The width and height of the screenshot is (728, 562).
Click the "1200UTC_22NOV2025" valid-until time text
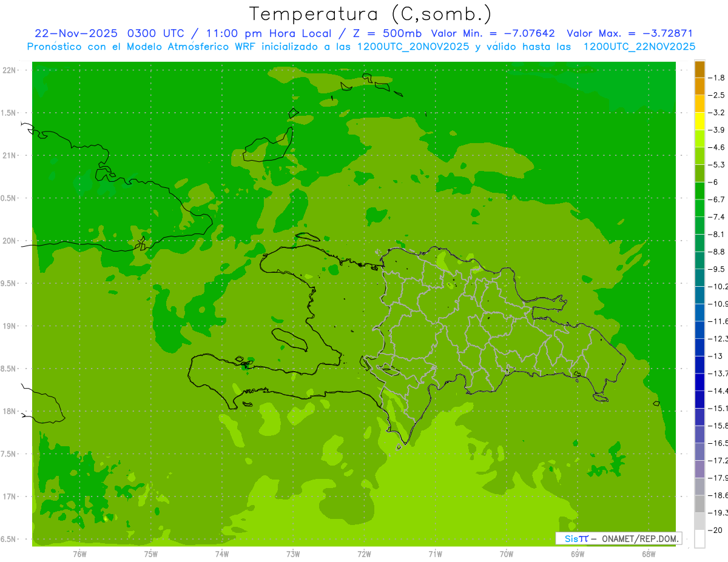[x=639, y=47]
